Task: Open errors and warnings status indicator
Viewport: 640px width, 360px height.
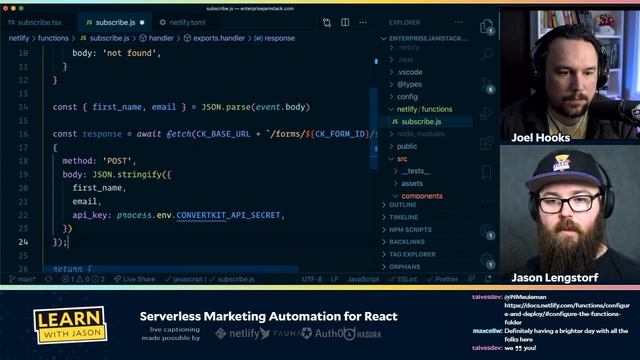Action: [x=83, y=279]
